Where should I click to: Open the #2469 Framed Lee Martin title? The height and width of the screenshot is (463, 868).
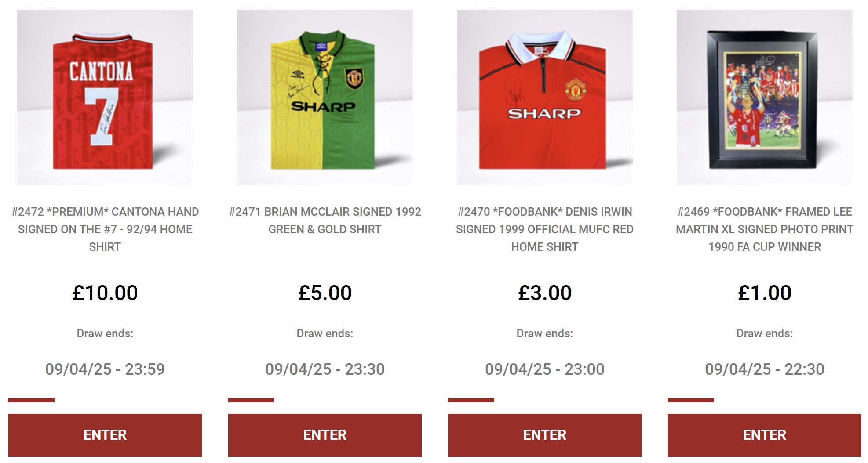tap(765, 229)
